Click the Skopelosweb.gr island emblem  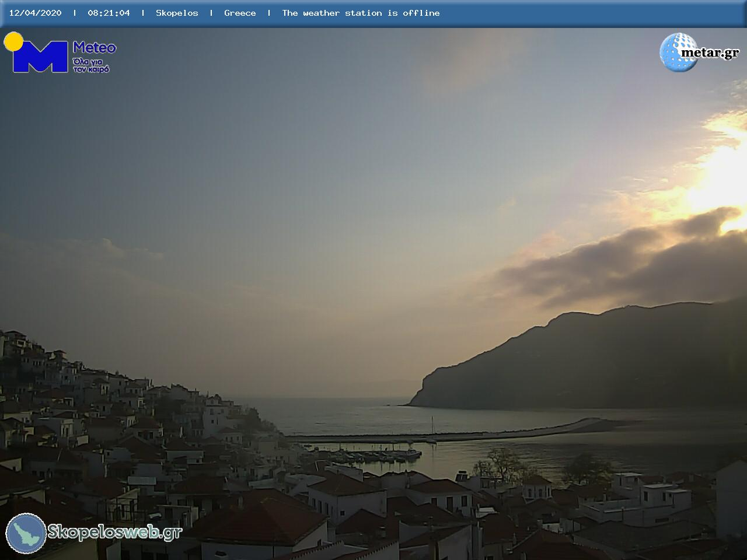(x=26, y=533)
